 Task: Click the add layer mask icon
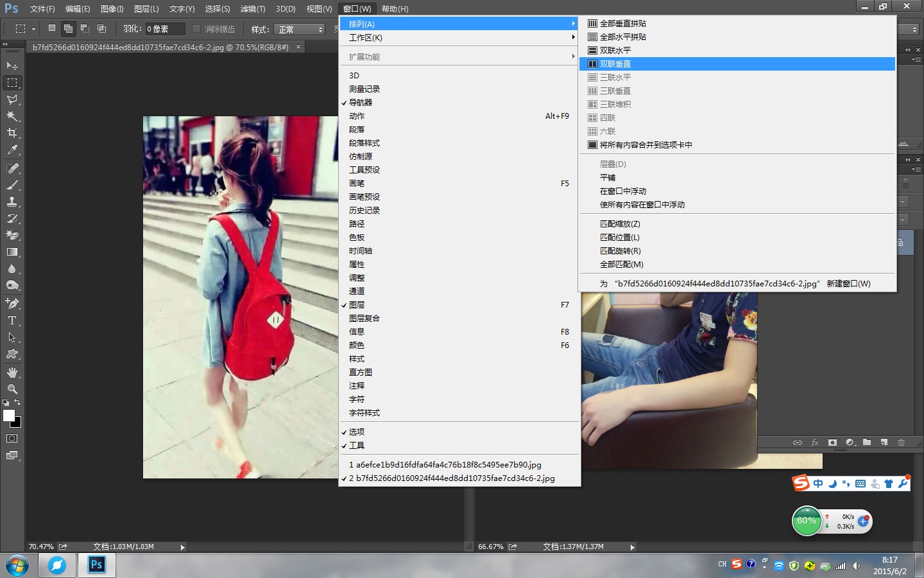click(832, 442)
